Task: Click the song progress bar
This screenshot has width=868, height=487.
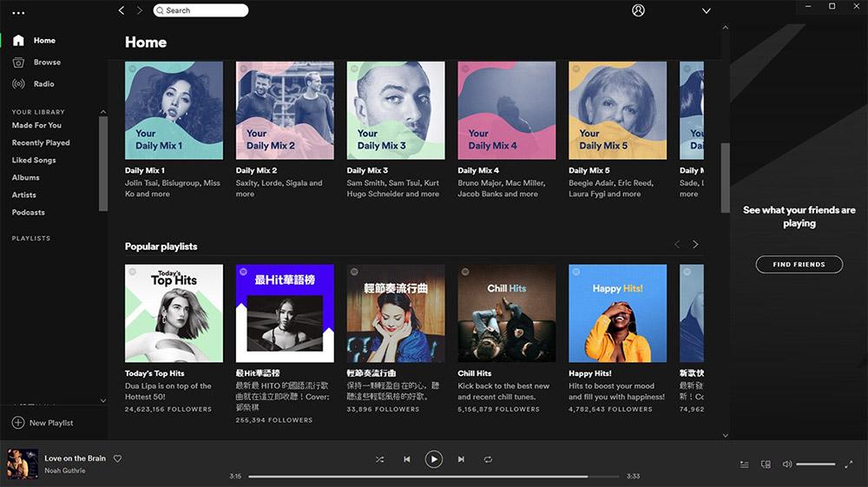Action: click(433, 476)
